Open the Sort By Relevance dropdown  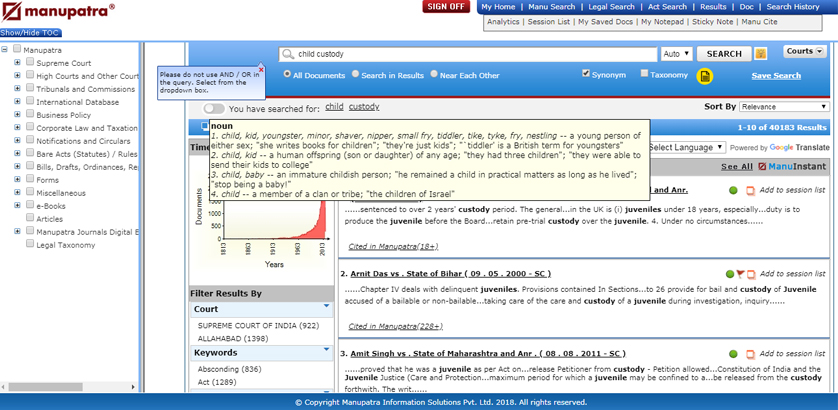pyautogui.click(x=784, y=107)
